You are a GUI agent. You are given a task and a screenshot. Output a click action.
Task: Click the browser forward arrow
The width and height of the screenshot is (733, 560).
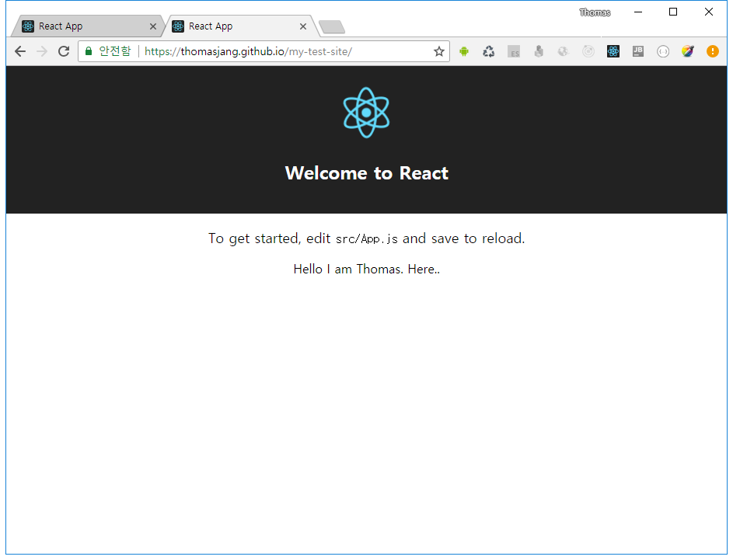point(42,51)
